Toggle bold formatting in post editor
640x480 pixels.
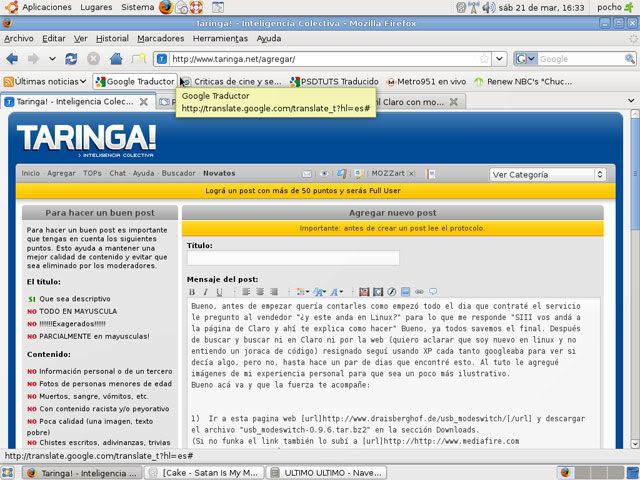coord(192,291)
